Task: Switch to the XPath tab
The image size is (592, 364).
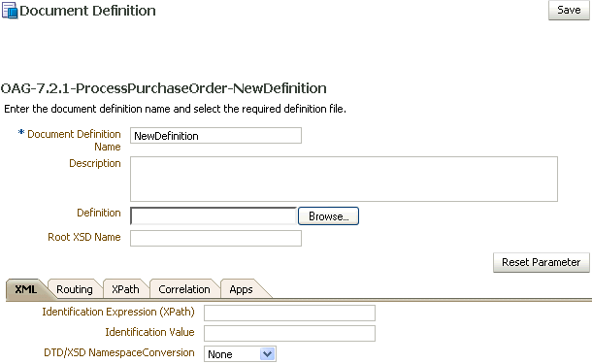Action: (125, 289)
